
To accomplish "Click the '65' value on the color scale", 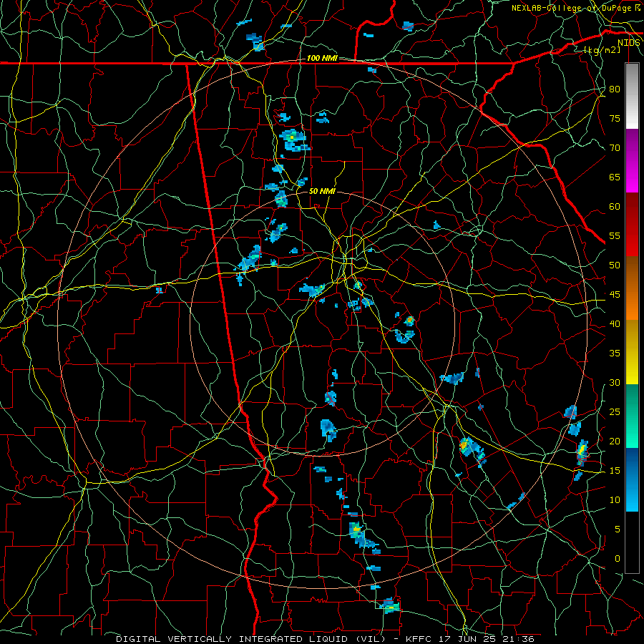I will 615,177.
